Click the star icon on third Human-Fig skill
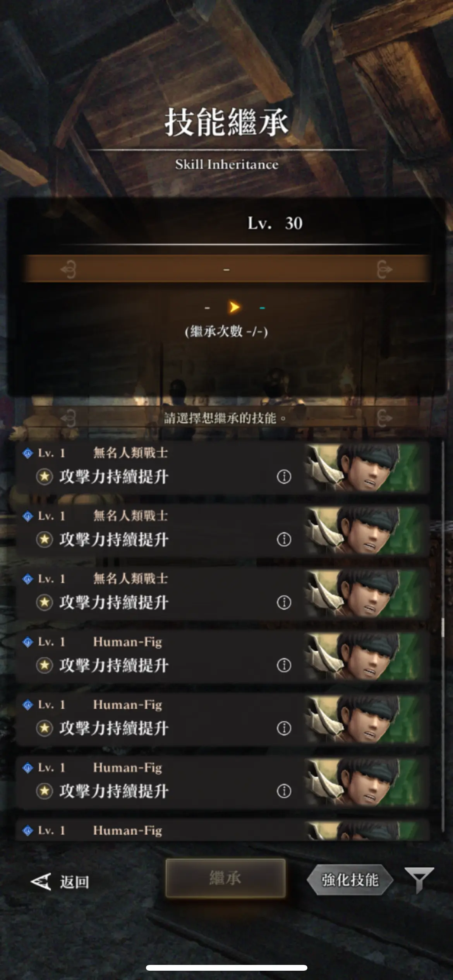This screenshot has height=980, width=453. [45, 791]
